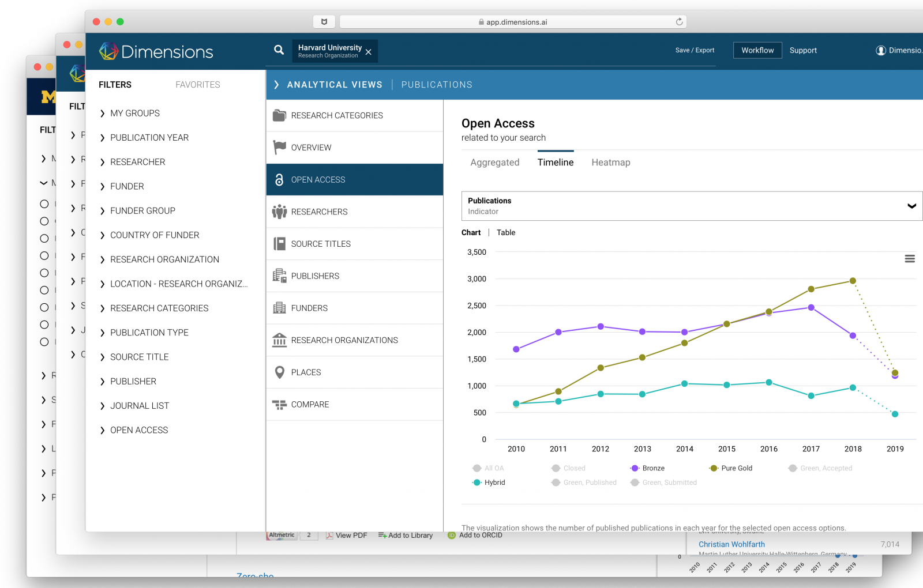The image size is (923, 588).
Task: Open the Places map pin icon
Action: pos(279,372)
